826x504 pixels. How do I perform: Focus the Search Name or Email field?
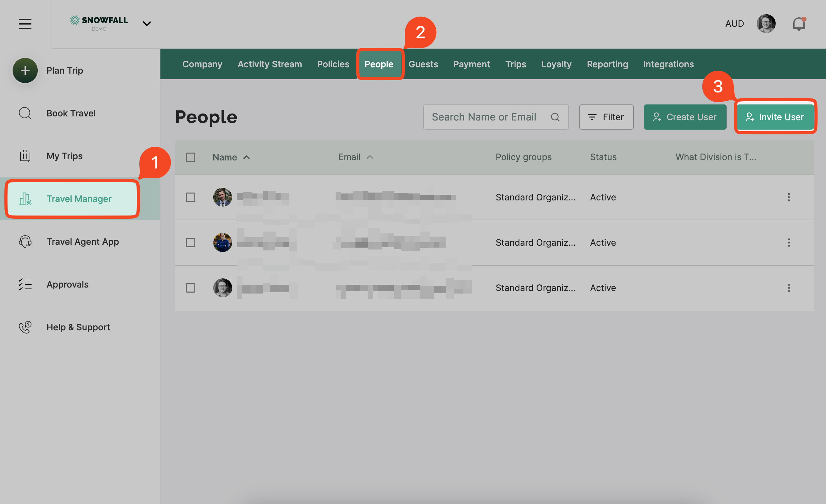pyautogui.click(x=496, y=117)
